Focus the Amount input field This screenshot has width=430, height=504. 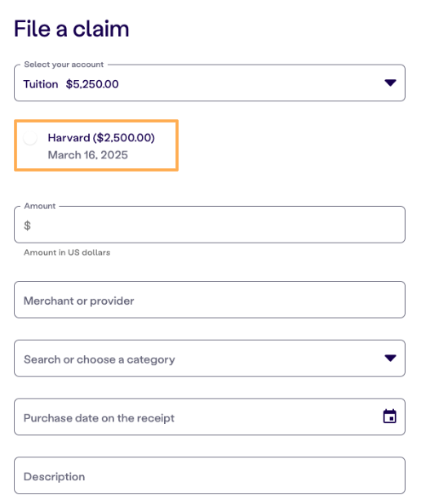coord(210,225)
